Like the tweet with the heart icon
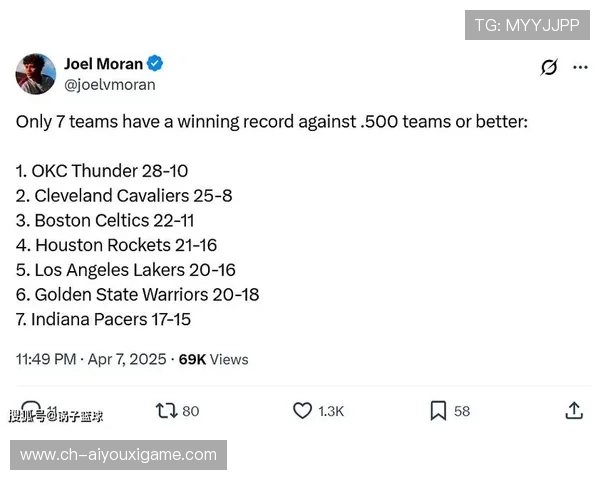600x480 pixels. tap(302, 411)
